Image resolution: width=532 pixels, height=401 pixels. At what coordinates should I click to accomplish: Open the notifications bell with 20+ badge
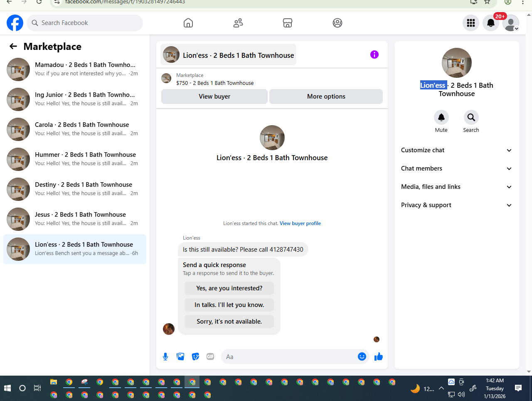[x=491, y=23]
